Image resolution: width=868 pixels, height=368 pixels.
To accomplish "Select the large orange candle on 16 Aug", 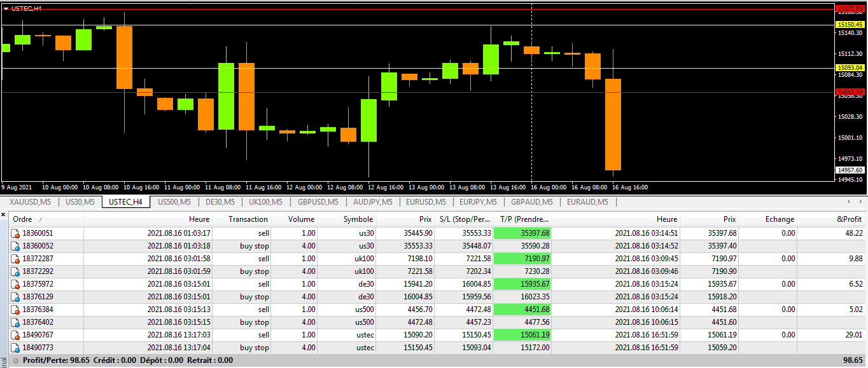I will tap(613, 124).
